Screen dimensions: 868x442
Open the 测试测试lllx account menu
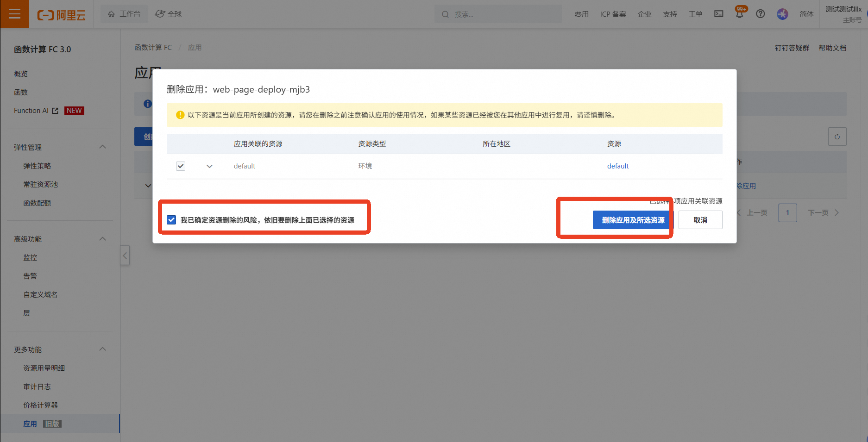(x=843, y=14)
